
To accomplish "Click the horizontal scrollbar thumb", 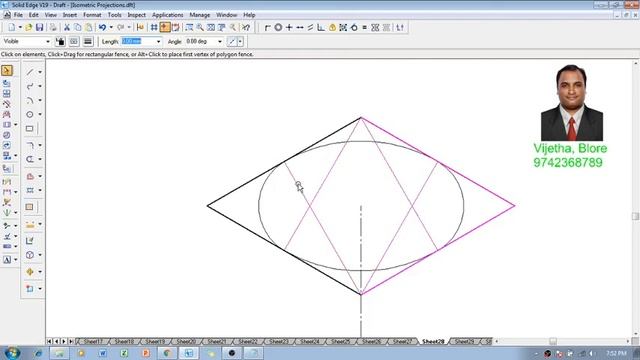I will [553, 341].
